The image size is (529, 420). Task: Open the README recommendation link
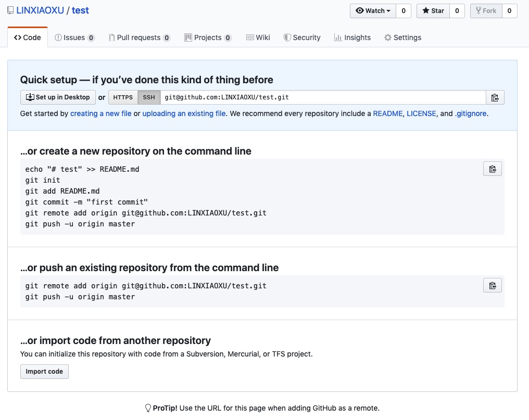(x=388, y=113)
